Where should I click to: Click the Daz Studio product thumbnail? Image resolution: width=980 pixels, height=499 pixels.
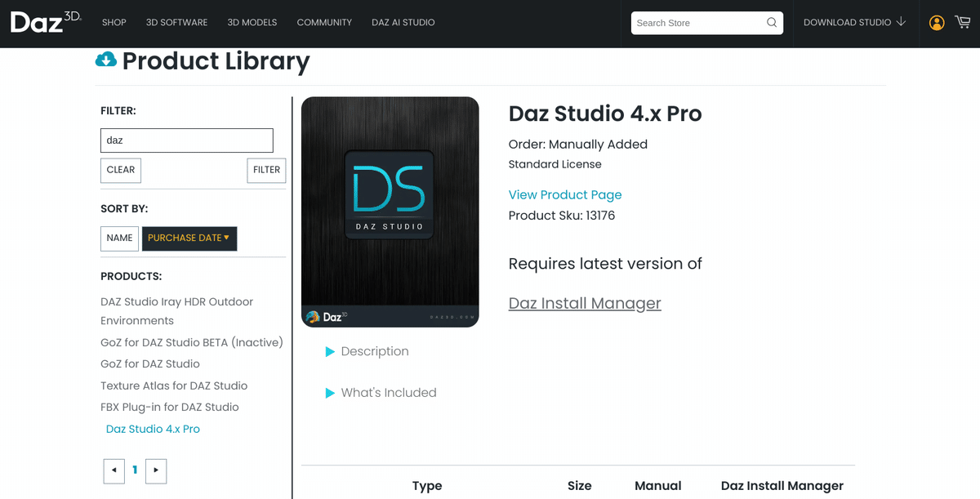point(390,212)
